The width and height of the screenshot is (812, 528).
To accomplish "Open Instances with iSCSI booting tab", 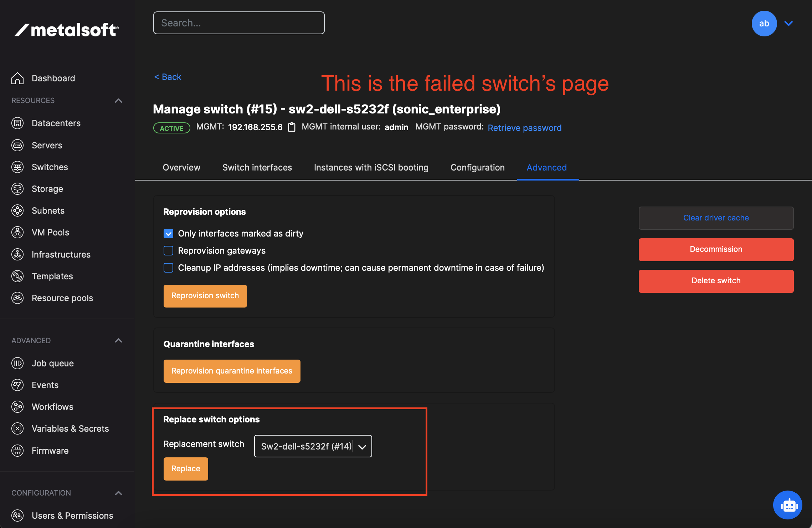I will (371, 168).
